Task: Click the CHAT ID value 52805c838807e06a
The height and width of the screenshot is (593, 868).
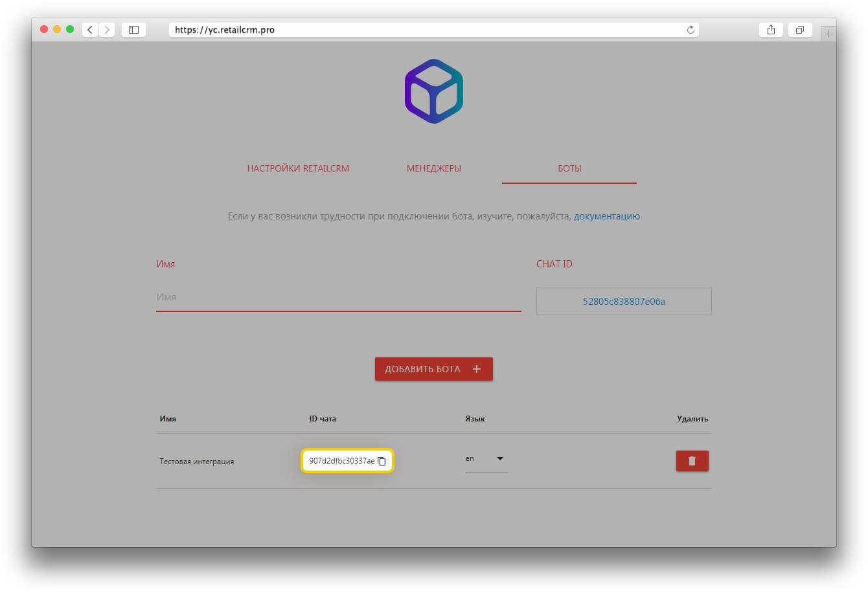Action: click(x=624, y=301)
